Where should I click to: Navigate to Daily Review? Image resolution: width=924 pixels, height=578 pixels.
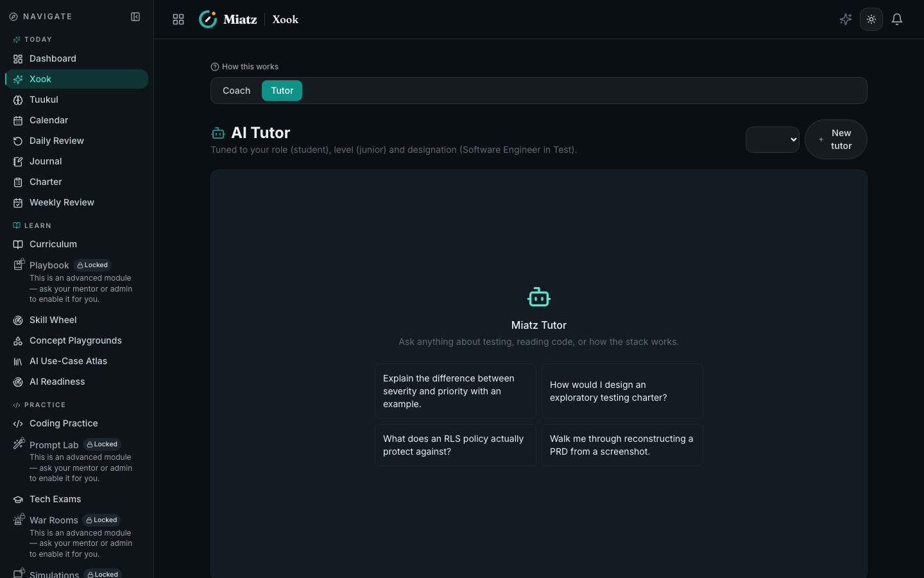click(x=76, y=141)
